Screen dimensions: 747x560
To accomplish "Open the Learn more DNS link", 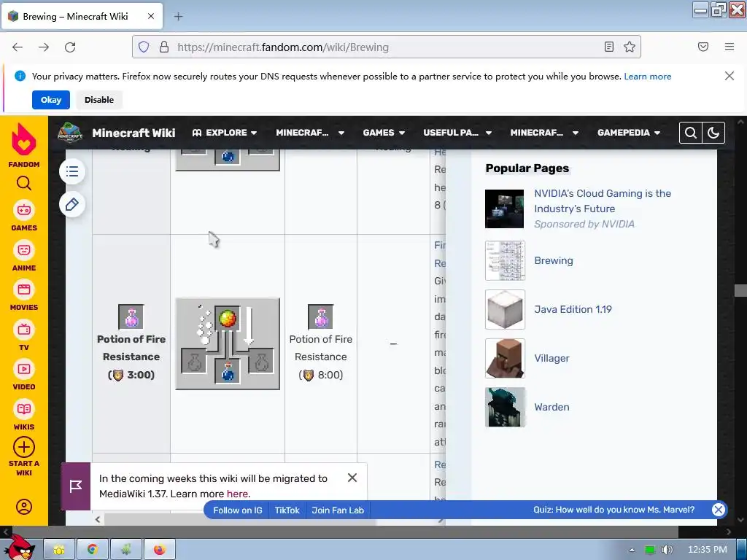I will tap(648, 76).
